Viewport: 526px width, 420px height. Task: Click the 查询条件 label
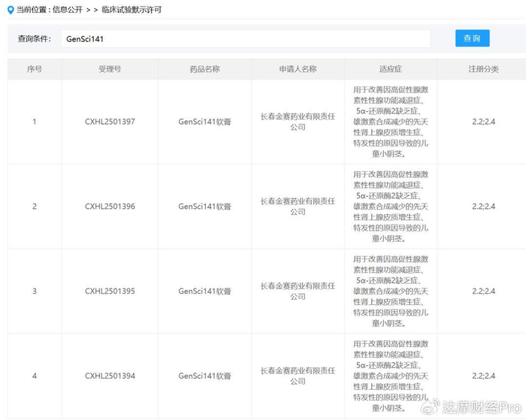(x=35, y=38)
